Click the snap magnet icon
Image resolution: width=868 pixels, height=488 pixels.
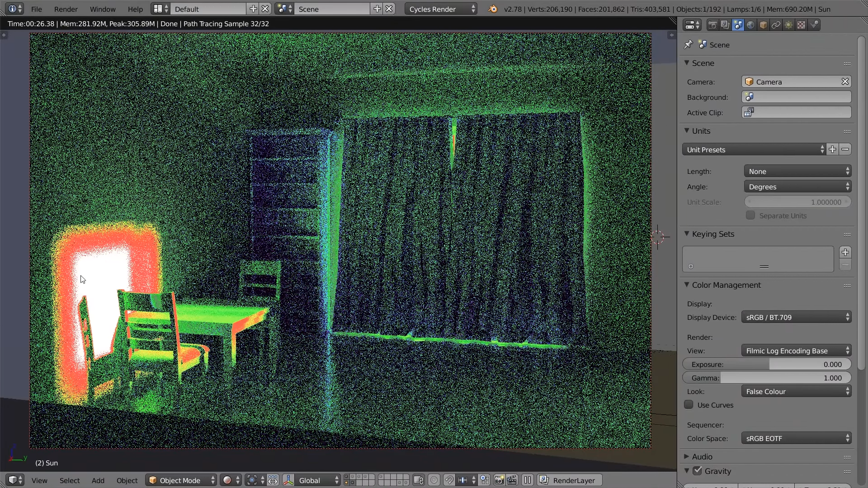(448, 480)
